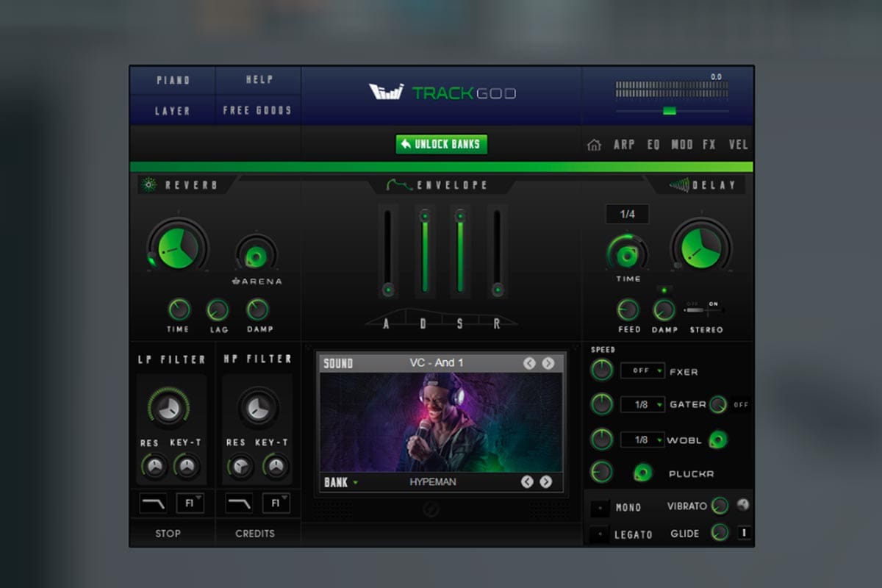
Task: Click the Unlock Banks button
Action: tap(442, 144)
